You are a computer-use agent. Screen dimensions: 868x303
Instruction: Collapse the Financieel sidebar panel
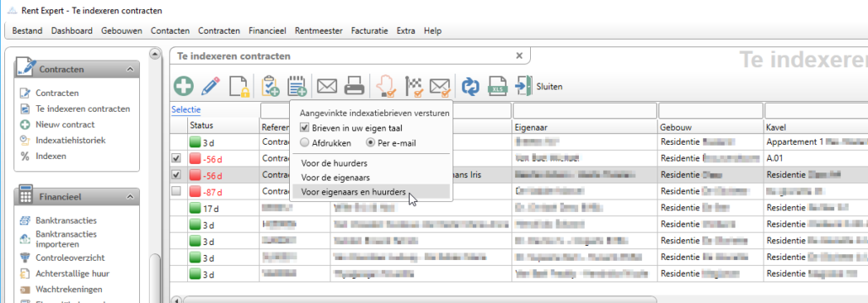(130, 196)
